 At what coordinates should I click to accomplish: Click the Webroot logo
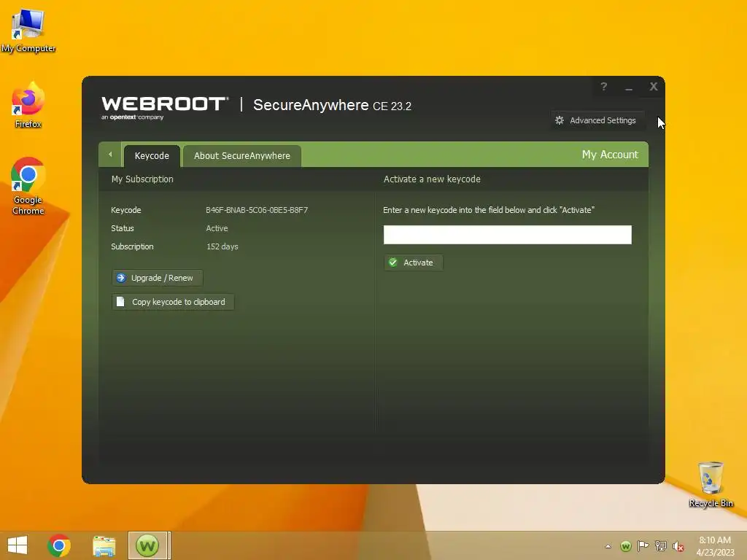tap(165, 108)
